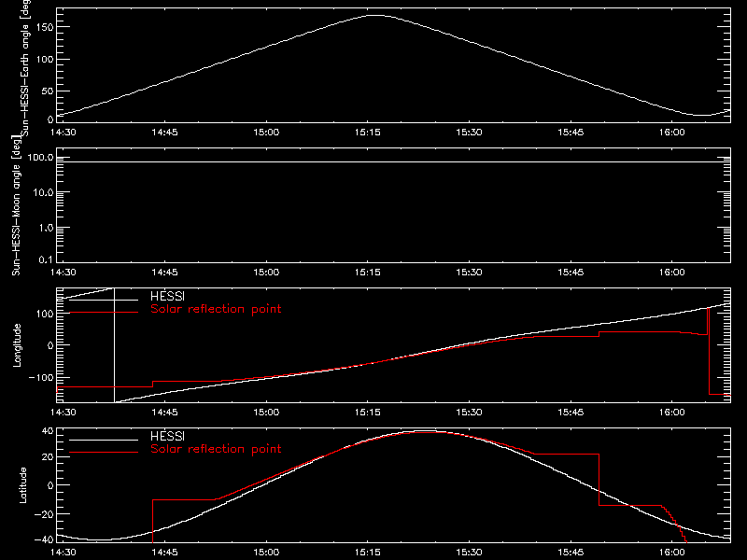
Task: Click white HESSI legend line sample in Latitude plot
Action: click(x=104, y=440)
